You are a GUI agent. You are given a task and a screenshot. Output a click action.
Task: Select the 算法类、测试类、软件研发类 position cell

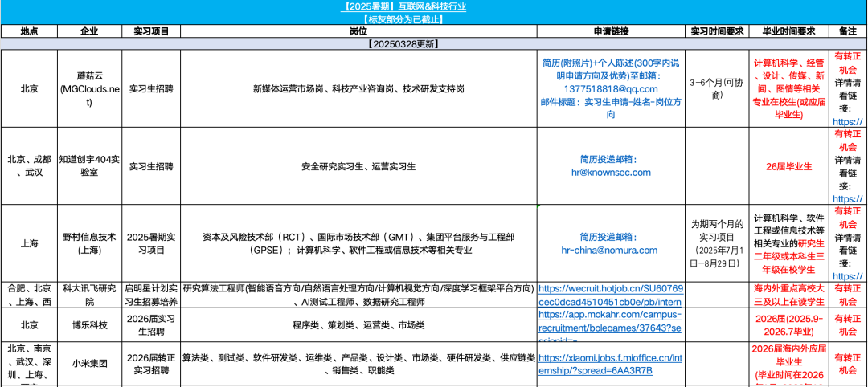tap(358, 363)
